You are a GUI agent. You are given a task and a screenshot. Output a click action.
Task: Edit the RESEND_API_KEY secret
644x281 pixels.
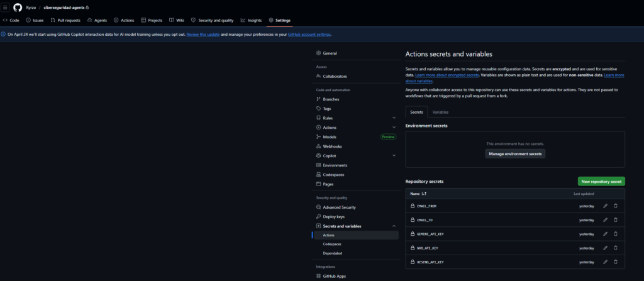tap(605, 262)
